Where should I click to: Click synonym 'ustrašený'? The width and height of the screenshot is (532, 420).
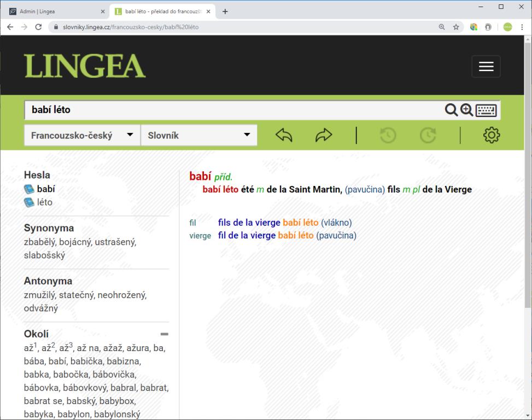[x=115, y=242]
